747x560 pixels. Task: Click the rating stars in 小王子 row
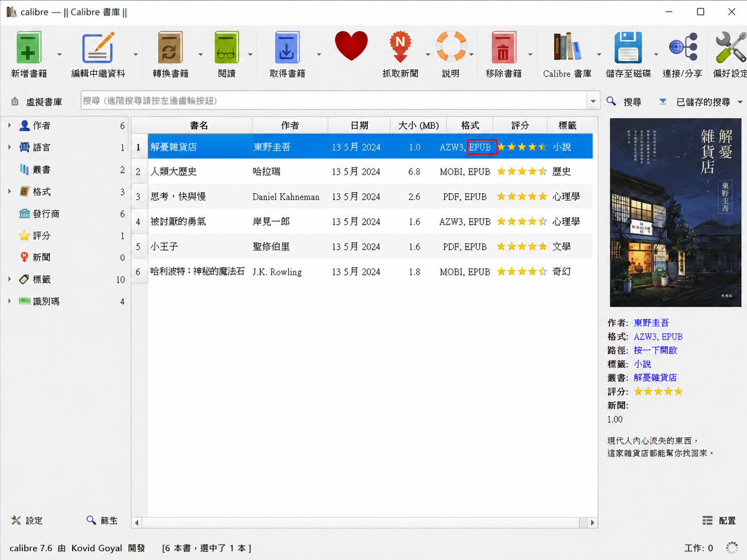pos(522,246)
